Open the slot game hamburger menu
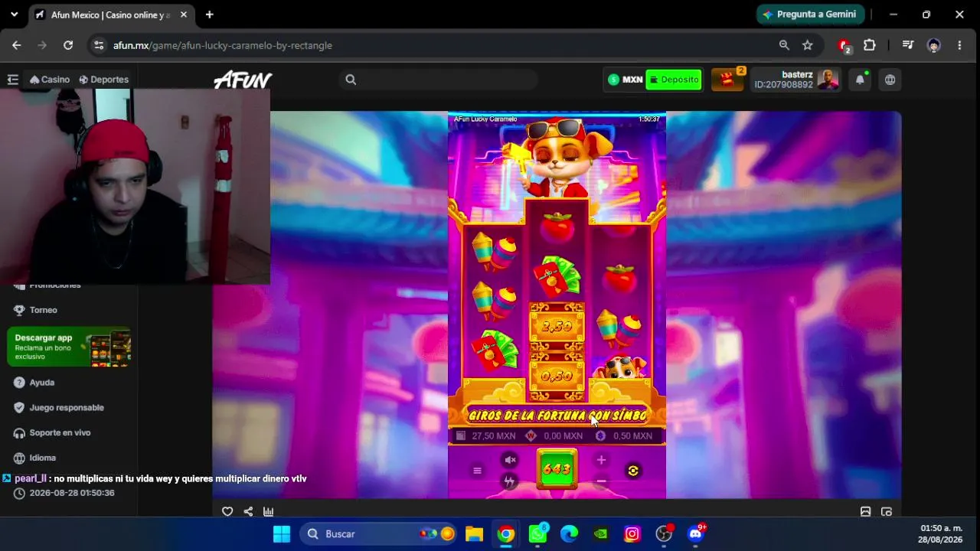The width and height of the screenshot is (980, 551). click(x=477, y=471)
